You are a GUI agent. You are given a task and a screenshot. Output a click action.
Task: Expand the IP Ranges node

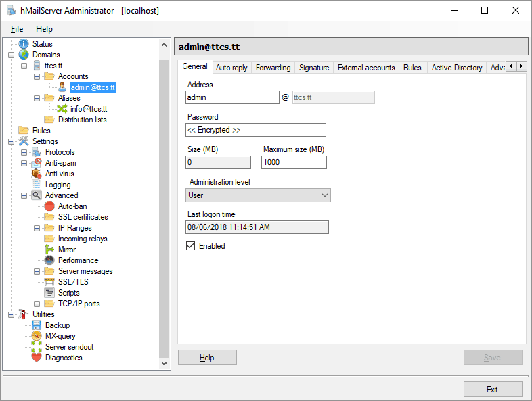pyautogui.click(x=37, y=228)
